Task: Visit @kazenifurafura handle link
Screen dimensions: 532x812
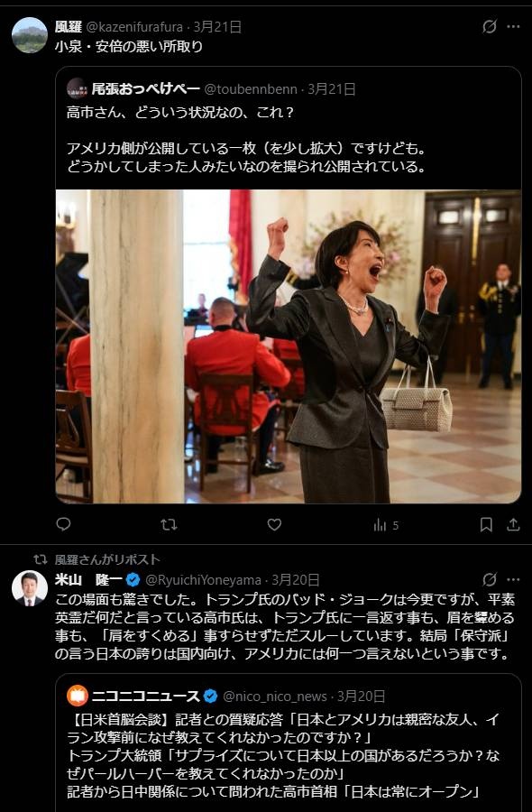Action: pyautogui.click(x=133, y=27)
